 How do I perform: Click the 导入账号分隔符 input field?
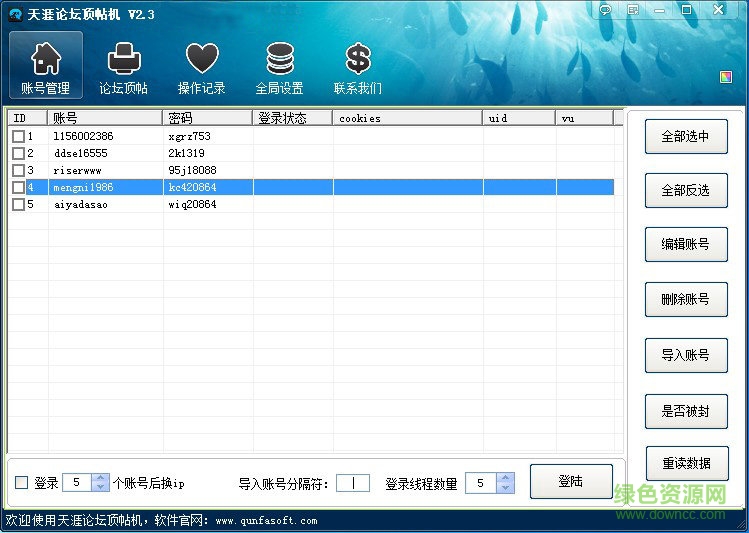point(353,483)
